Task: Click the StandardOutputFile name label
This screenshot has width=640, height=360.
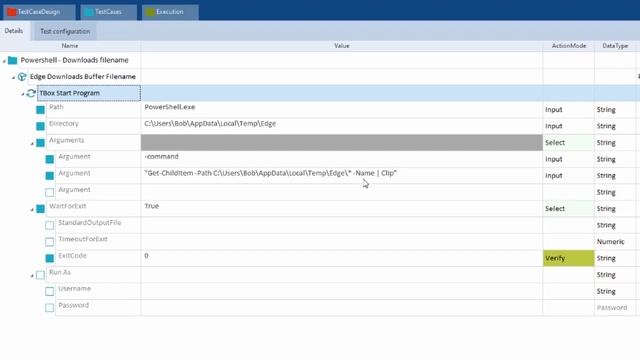Action: (90, 222)
